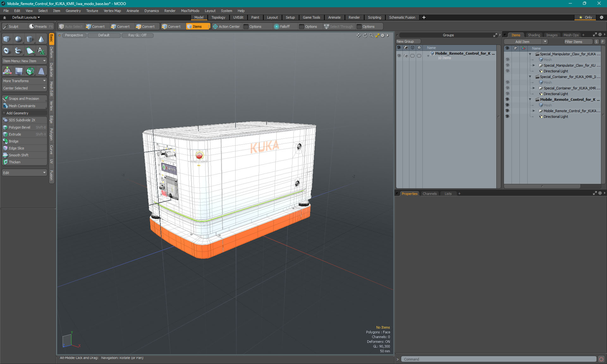Click the Edge Slice tool
The height and width of the screenshot is (364, 607).
coord(24,148)
